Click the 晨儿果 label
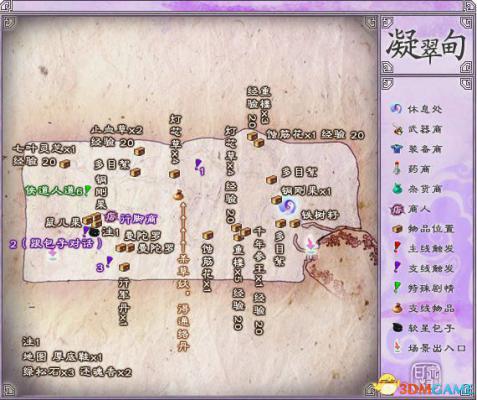The image size is (477, 400). click(63, 222)
